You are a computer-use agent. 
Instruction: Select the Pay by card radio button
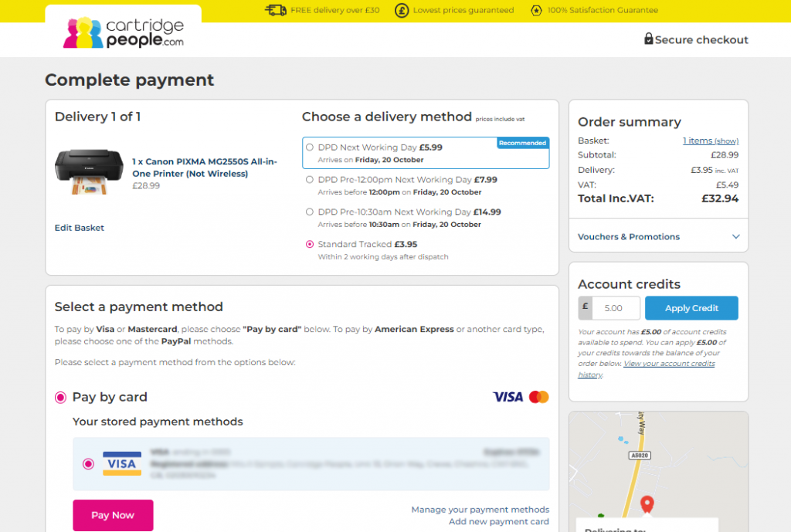[x=60, y=398]
